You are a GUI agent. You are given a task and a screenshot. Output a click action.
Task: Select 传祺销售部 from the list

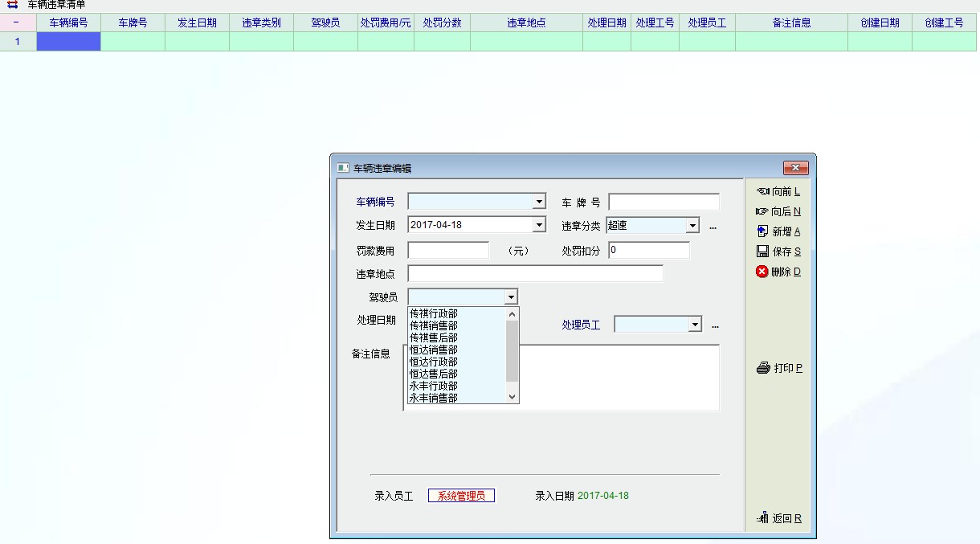click(x=434, y=325)
